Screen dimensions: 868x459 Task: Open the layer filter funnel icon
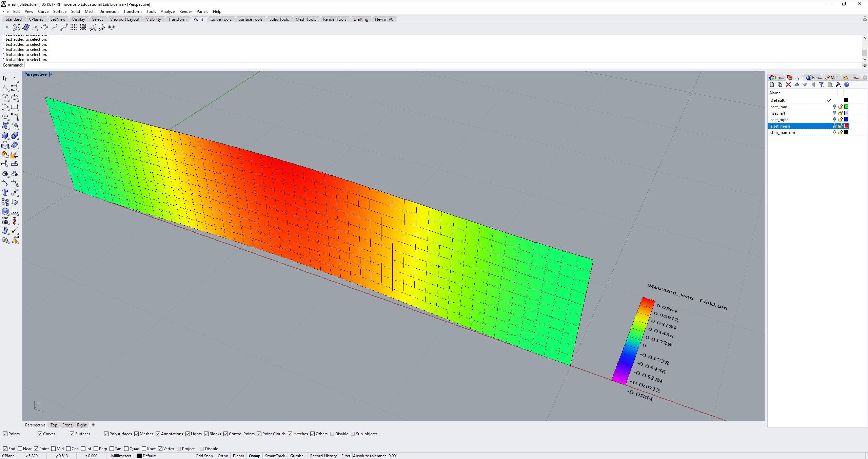(x=821, y=85)
